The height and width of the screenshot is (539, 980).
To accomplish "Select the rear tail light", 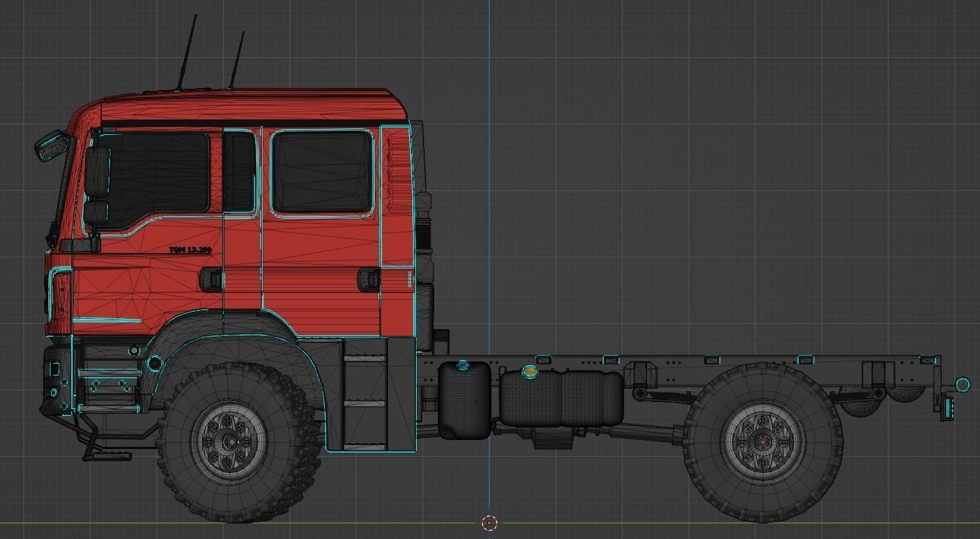I will pyautogui.click(x=947, y=406).
